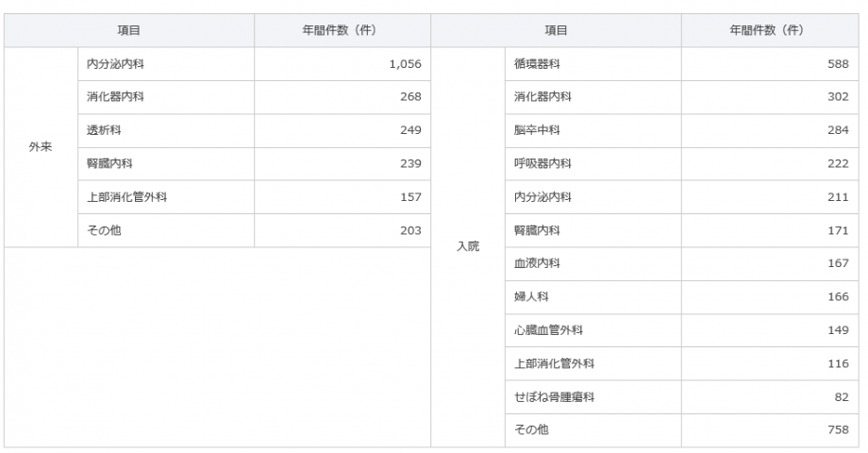Click the 婦人科 row label
The width and height of the screenshot is (868, 453).
[x=593, y=297]
